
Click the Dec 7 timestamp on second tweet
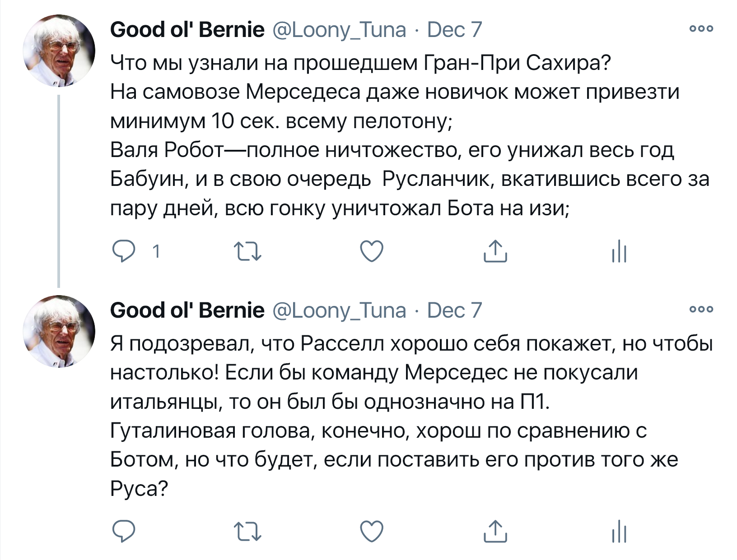454,310
